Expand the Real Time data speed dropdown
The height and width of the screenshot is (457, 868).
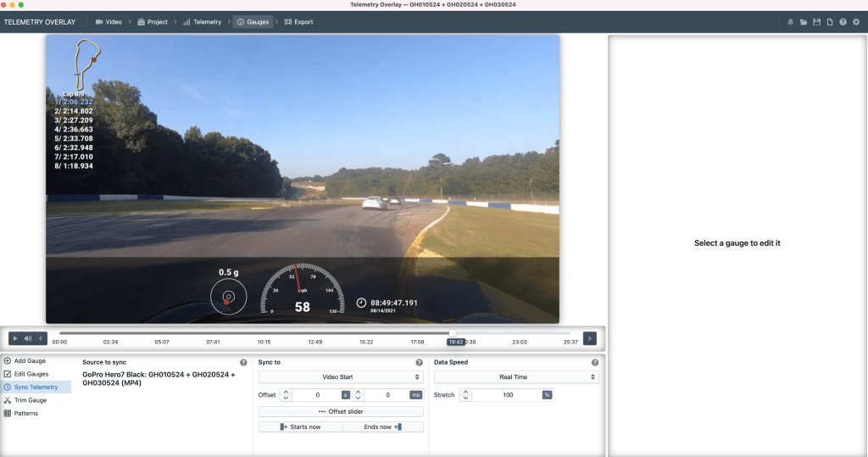click(x=516, y=377)
